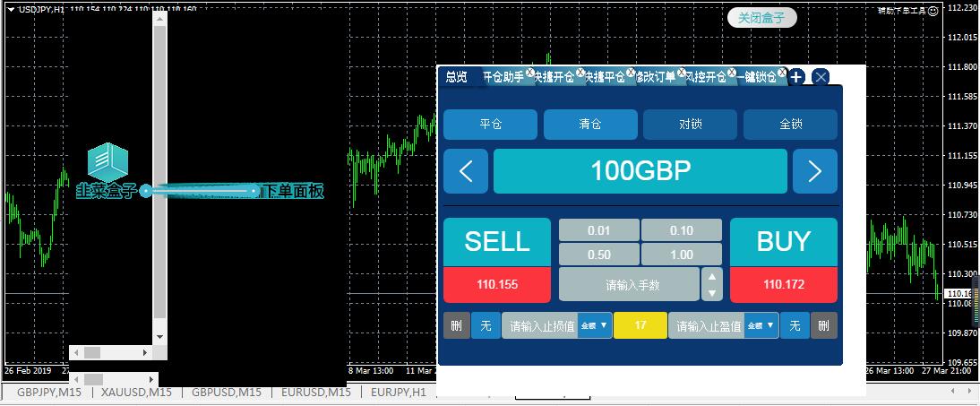The height and width of the screenshot is (406, 980).
Task: Click the chart tabs scroll-right arrow
Action: click(x=969, y=391)
